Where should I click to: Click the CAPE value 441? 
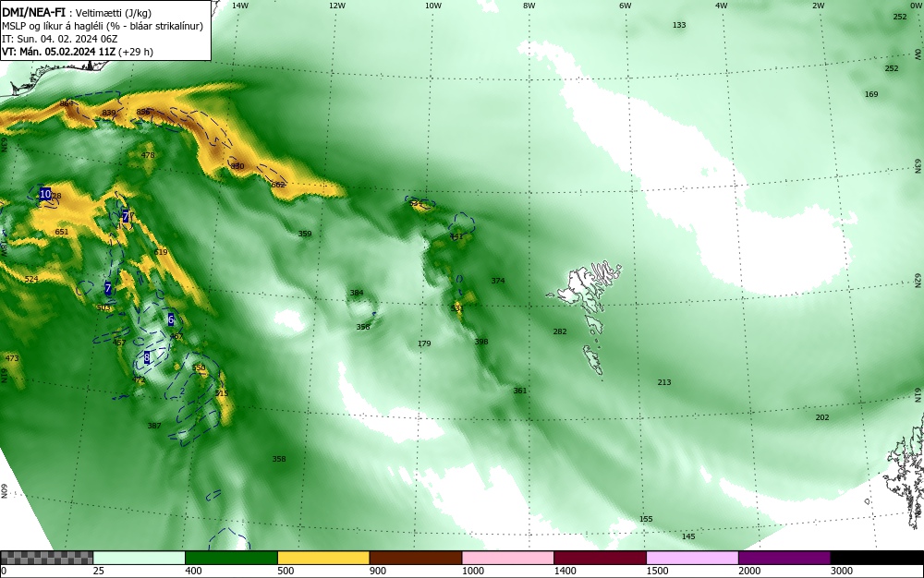click(456, 236)
